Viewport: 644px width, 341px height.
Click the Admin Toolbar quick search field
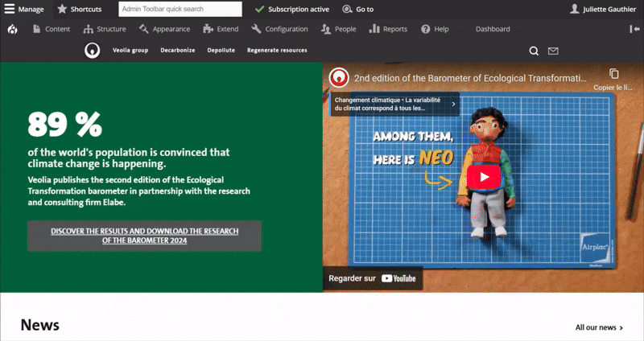(180, 9)
